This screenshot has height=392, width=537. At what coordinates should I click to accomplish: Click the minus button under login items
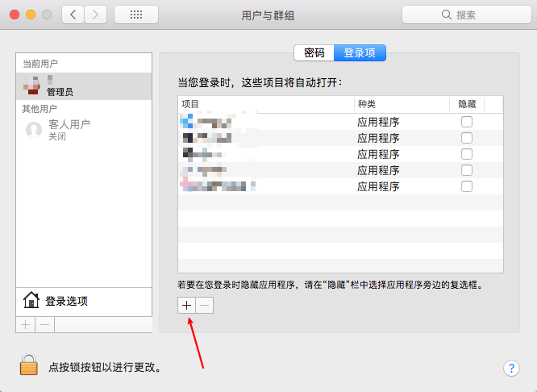click(205, 306)
